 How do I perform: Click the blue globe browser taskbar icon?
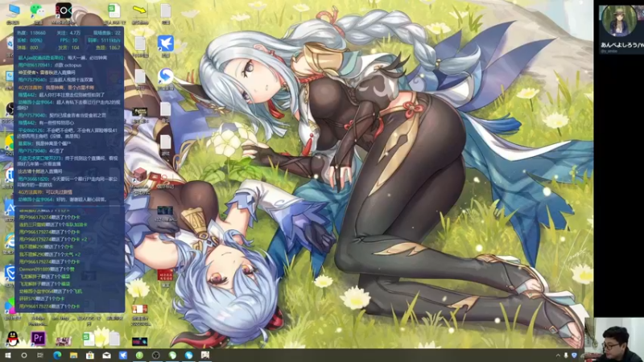pyautogui.click(x=188, y=355)
